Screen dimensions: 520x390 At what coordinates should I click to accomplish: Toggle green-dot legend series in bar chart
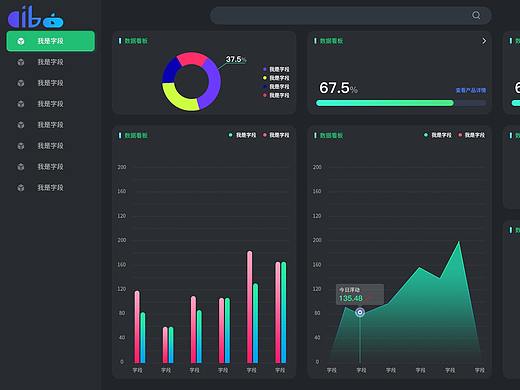click(242, 135)
